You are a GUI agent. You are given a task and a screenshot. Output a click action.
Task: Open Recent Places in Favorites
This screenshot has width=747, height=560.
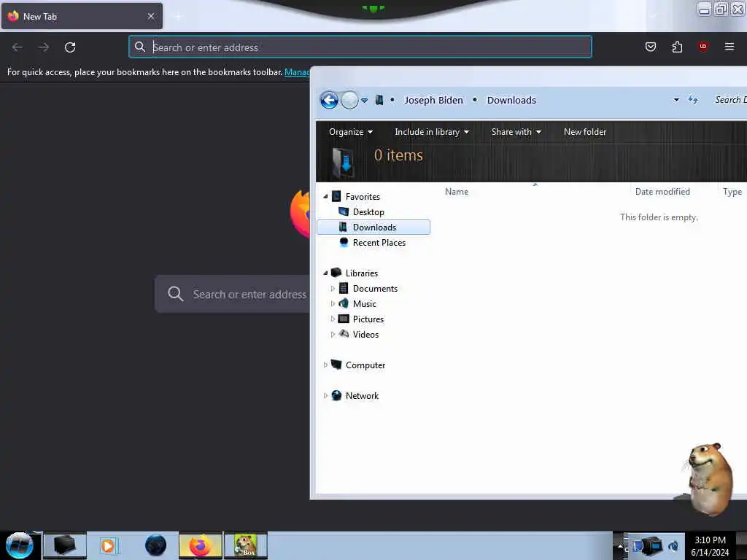[x=379, y=242]
